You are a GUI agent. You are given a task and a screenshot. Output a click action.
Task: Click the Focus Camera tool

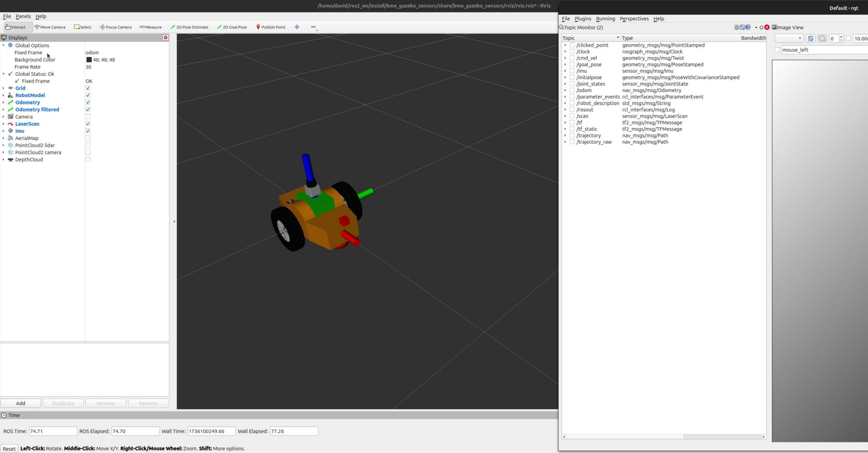pyautogui.click(x=116, y=27)
